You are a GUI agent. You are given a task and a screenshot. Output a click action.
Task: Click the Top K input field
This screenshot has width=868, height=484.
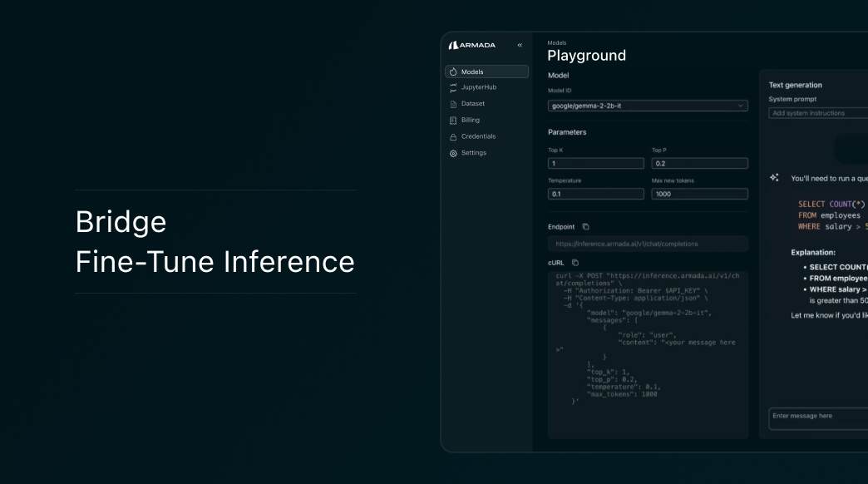[595, 163]
